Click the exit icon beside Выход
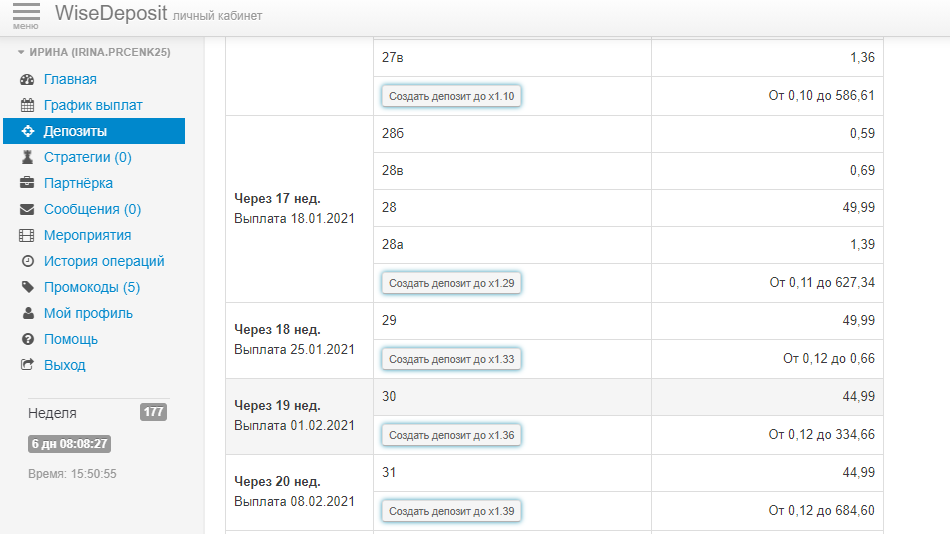This screenshot has width=950, height=534. (27, 366)
